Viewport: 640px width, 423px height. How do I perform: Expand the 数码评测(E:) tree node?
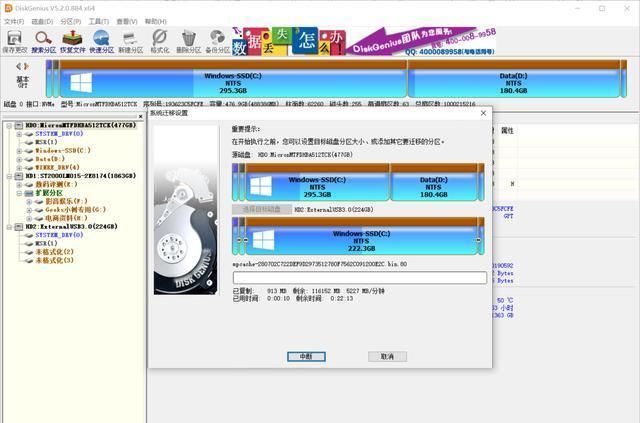(x=19, y=185)
